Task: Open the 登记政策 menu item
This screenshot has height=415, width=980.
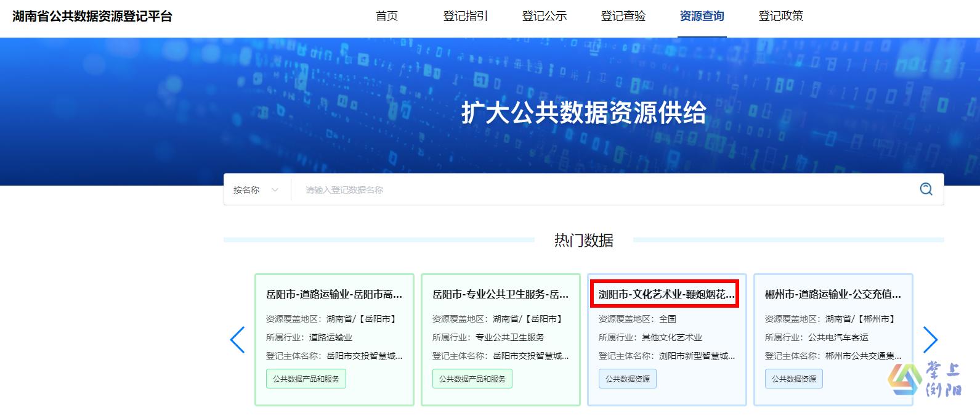Action: pos(780,16)
